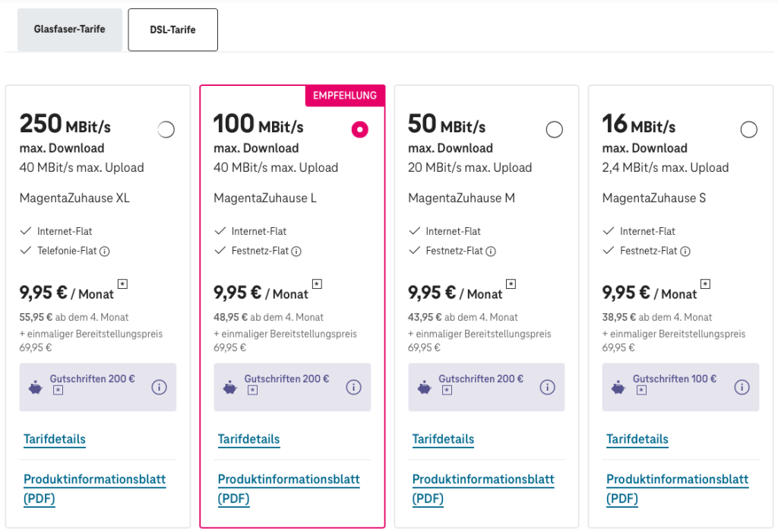This screenshot has width=778, height=532.
Task: Open Tarifdetails for MagentaZuhause XL
Action: pyautogui.click(x=55, y=439)
